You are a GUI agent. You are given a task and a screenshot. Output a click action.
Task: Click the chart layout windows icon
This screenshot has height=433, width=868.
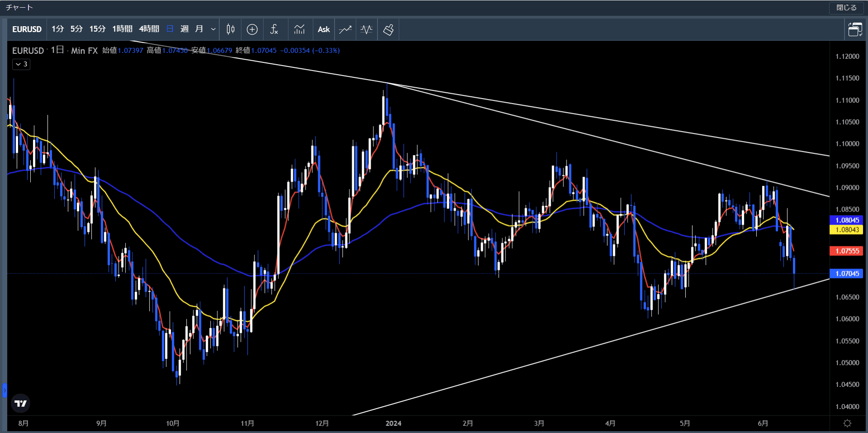pyautogui.click(x=855, y=29)
